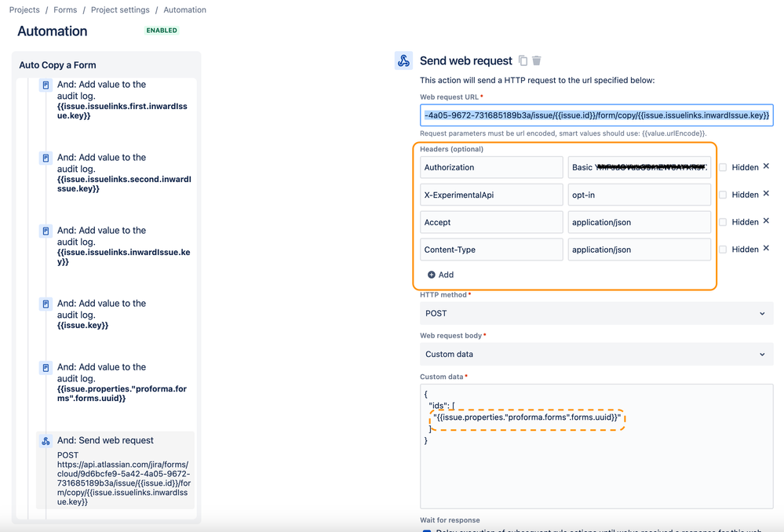Click the Auto Copy a Form rule title

(x=57, y=65)
